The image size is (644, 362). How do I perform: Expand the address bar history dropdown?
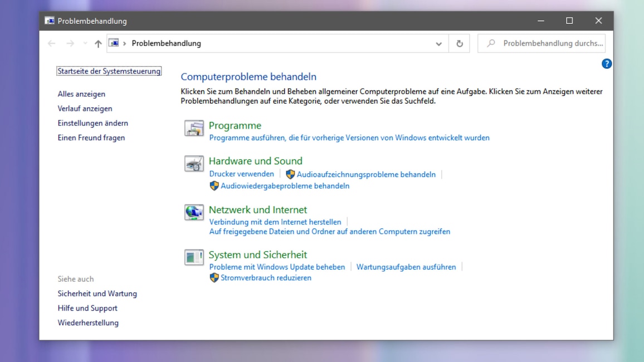pos(438,43)
